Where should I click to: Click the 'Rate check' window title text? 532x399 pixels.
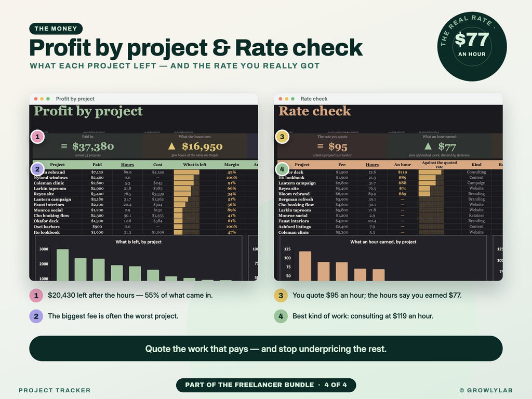tap(314, 99)
